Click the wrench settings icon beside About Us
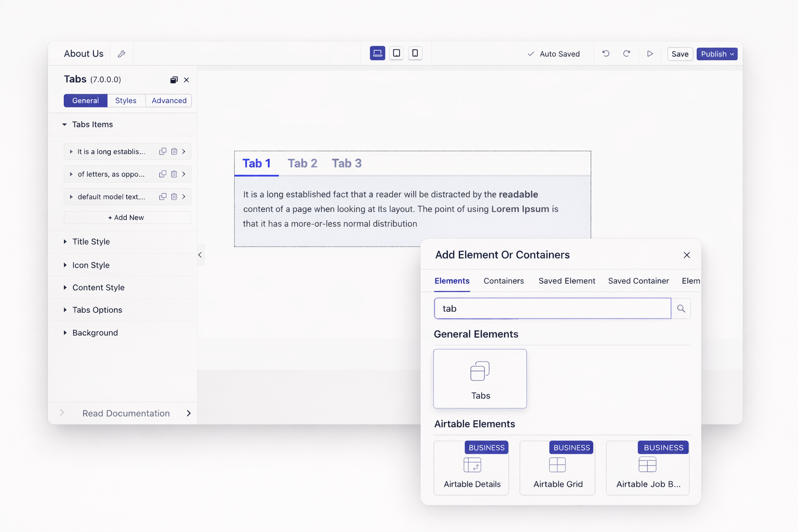798x532 pixels. point(122,54)
